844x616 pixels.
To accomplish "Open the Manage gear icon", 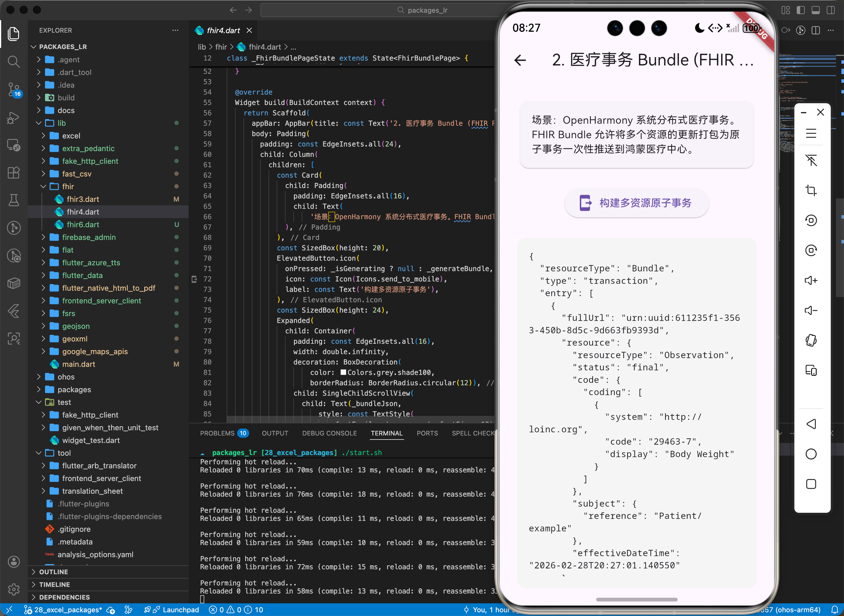I will (x=14, y=589).
